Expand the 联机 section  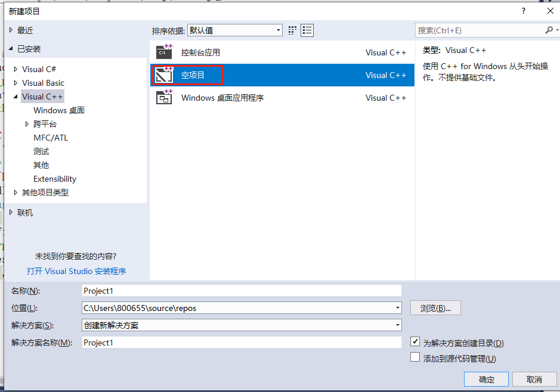pyautogui.click(x=11, y=212)
